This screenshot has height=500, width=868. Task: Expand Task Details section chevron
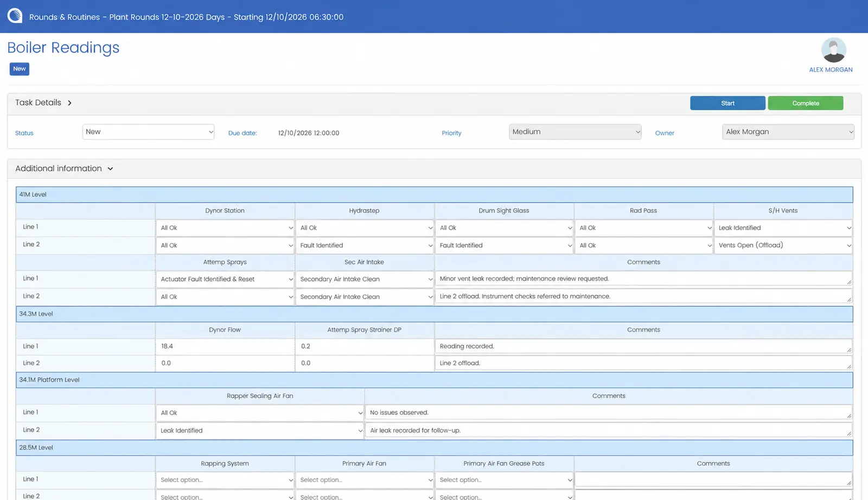tap(69, 103)
